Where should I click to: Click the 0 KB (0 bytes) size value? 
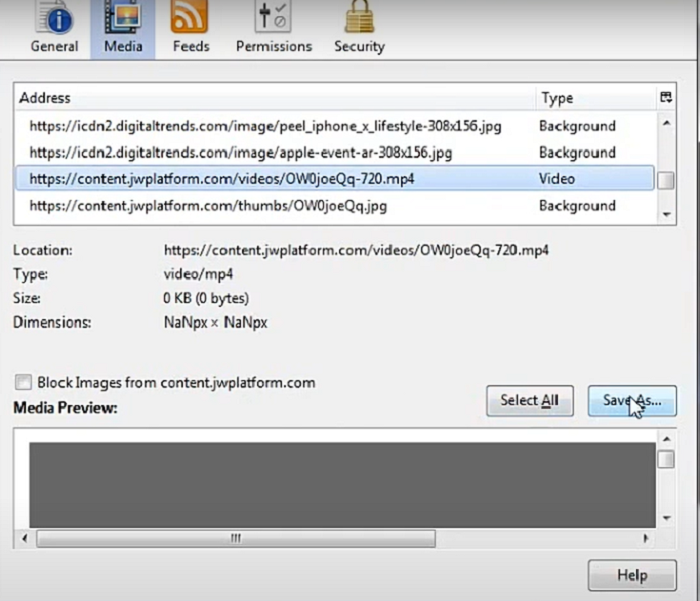tap(206, 298)
